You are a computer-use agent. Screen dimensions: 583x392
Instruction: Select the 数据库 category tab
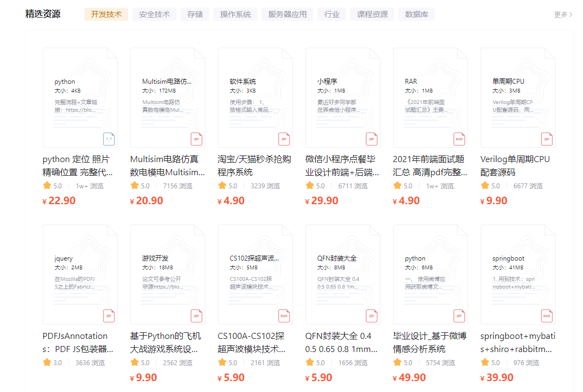[417, 14]
